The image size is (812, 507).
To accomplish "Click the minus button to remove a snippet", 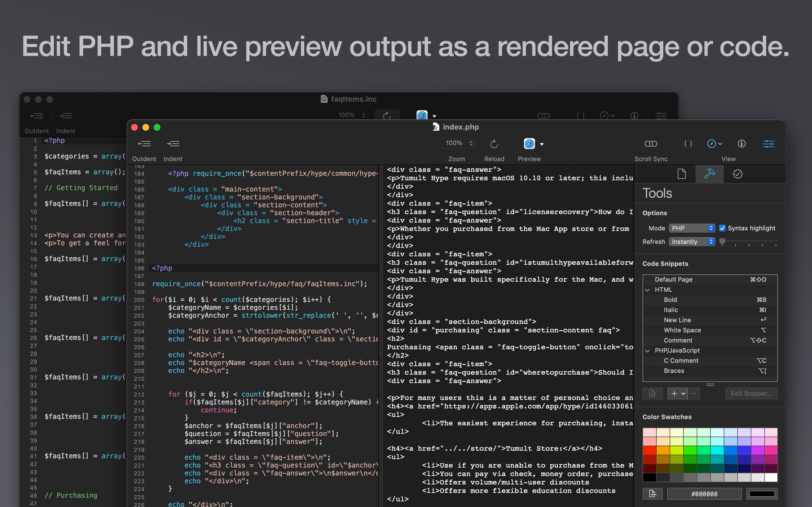I will click(x=694, y=393).
